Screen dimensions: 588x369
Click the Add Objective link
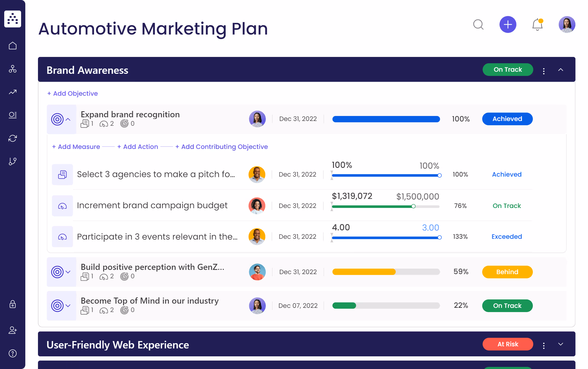[x=73, y=93]
